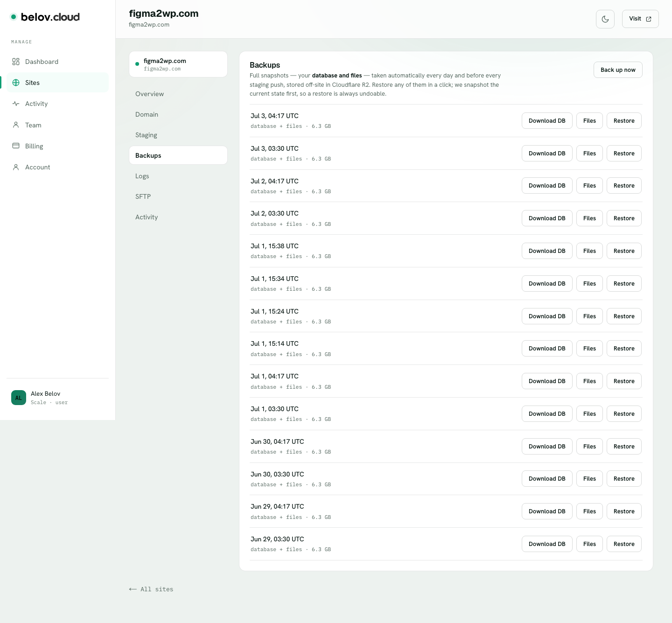
Task: Click the Sites globe icon
Action: (16, 83)
